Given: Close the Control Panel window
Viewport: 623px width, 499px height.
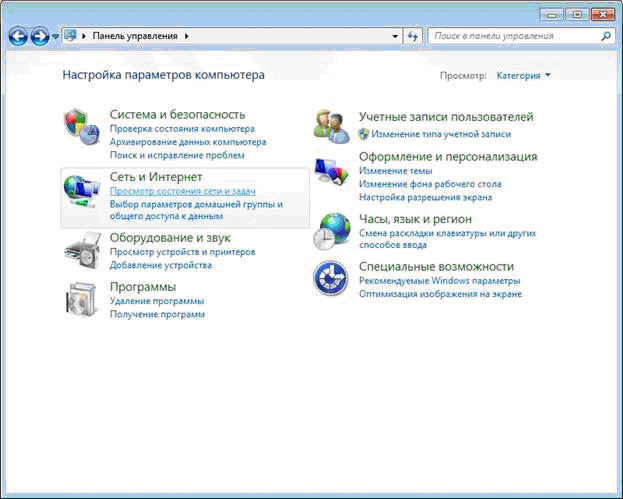Looking at the screenshot, I should (x=603, y=15).
